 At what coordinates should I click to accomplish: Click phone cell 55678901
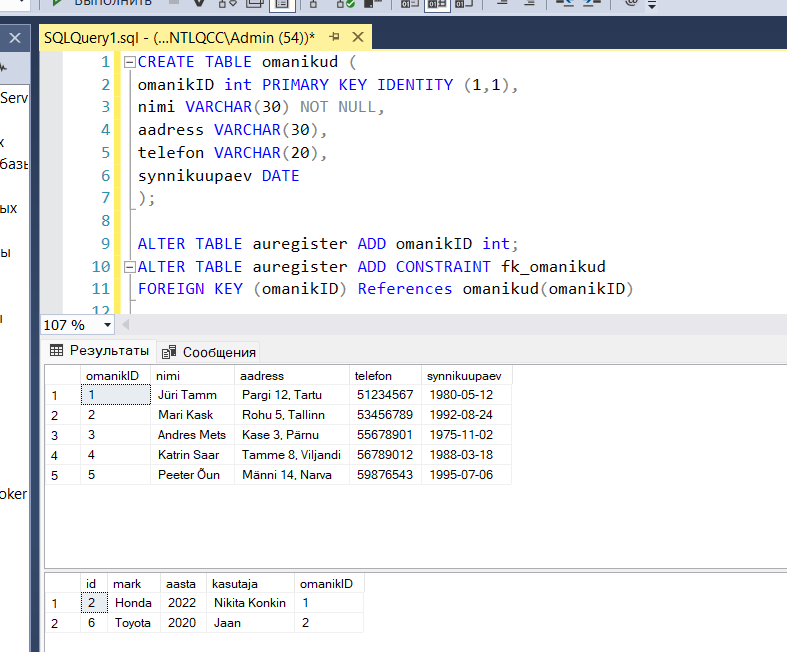point(385,435)
